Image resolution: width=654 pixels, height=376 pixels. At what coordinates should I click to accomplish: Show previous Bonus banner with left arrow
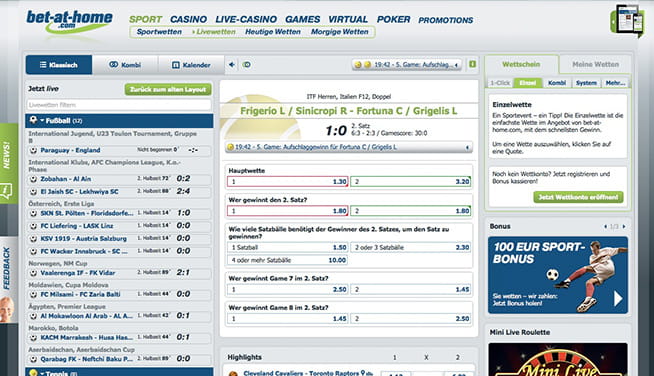pos(605,227)
